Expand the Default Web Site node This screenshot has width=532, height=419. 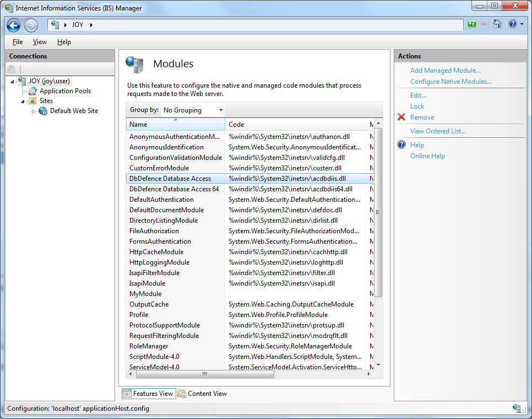33,111
